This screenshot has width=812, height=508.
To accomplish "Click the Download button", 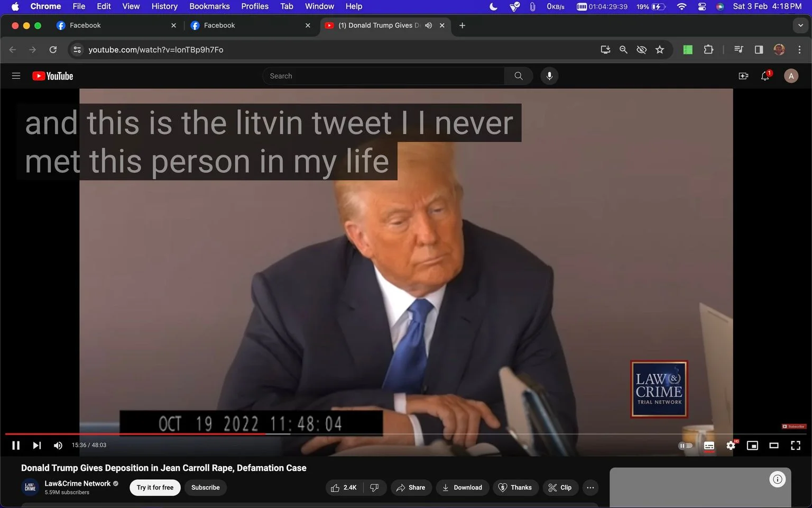I will (462, 487).
